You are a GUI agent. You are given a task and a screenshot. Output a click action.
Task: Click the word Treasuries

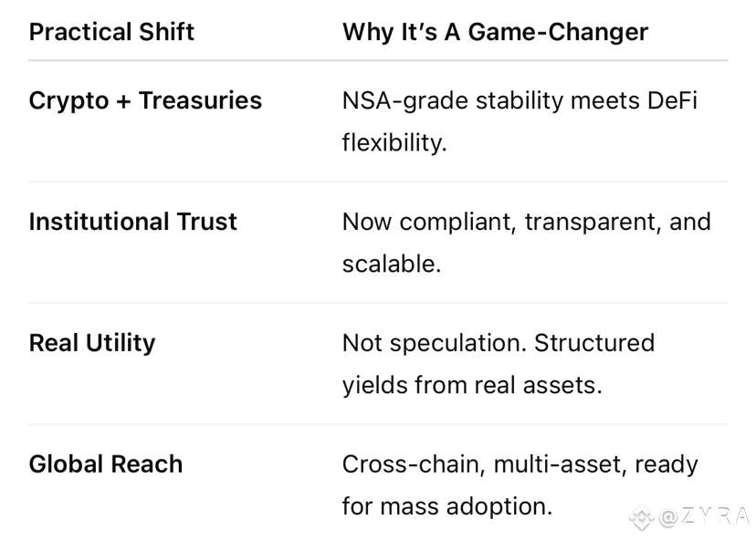[200, 100]
